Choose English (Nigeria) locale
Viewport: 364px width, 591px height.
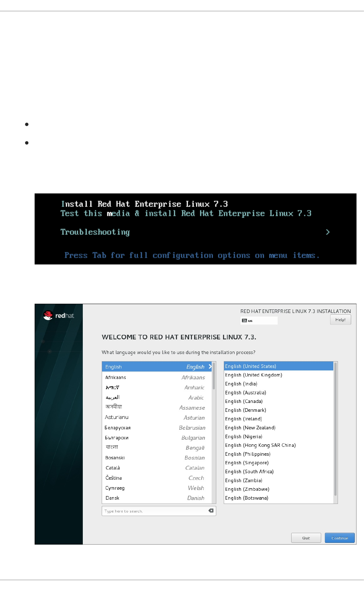click(279, 436)
